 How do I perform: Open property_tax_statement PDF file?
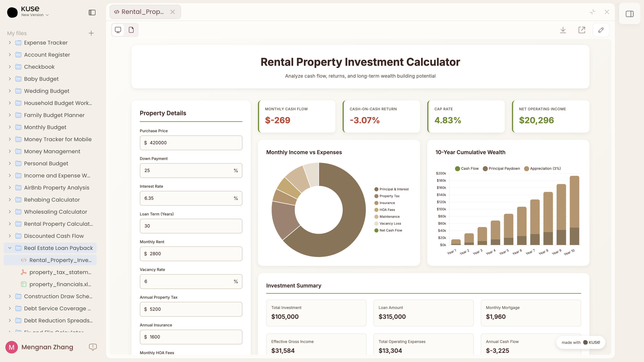pyautogui.click(x=60, y=272)
